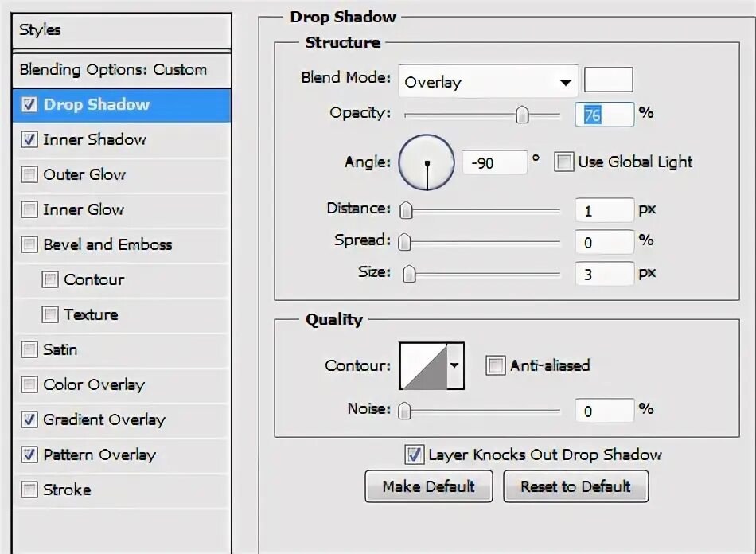Check Use Global Light
756x554 pixels.
[x=563, y=162]
